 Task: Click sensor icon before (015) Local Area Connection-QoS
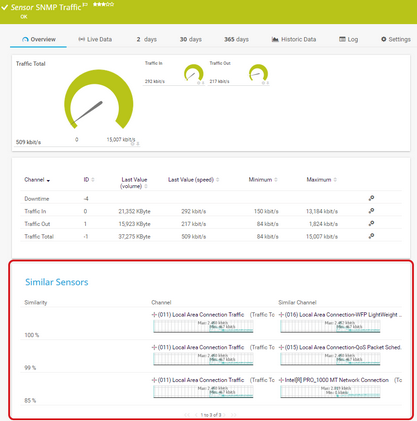tap(281, 347)
